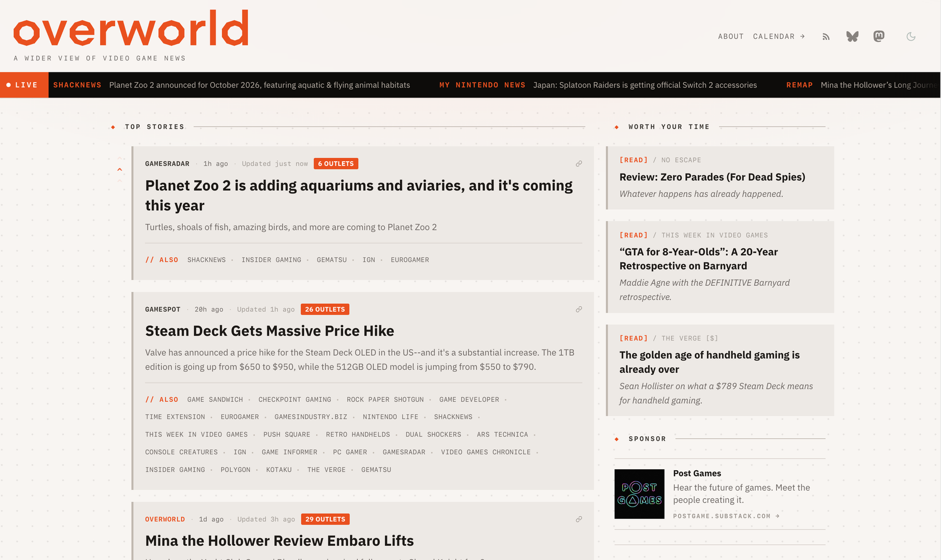The width and height of the screenshot is (941, 560).
Task: Open Rock Paper Shotgun coverage of the Steam Deck story
Action: [385, 399]
